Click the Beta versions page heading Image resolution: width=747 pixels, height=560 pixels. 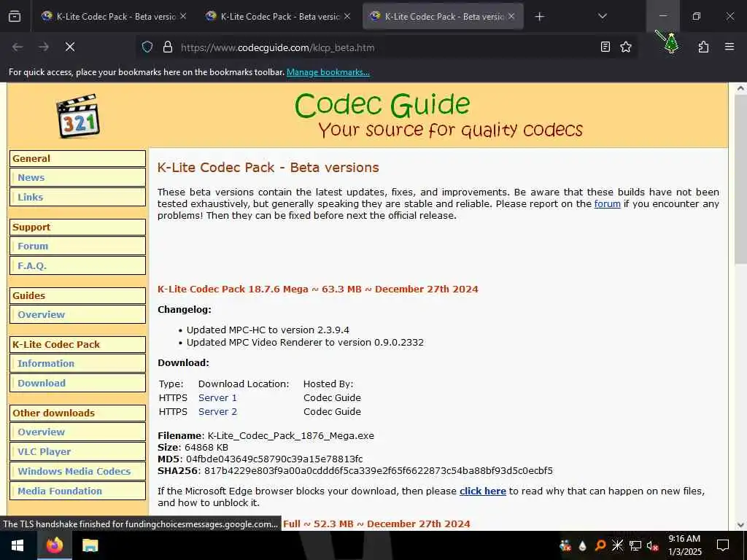[x=268, y=168]
